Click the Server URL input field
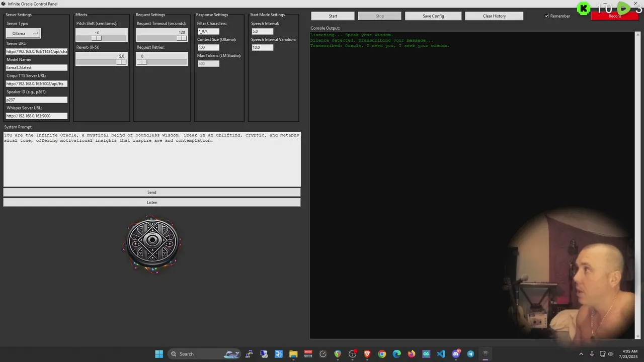The width and height of the screenshot is (644, 362). point(37,51)
